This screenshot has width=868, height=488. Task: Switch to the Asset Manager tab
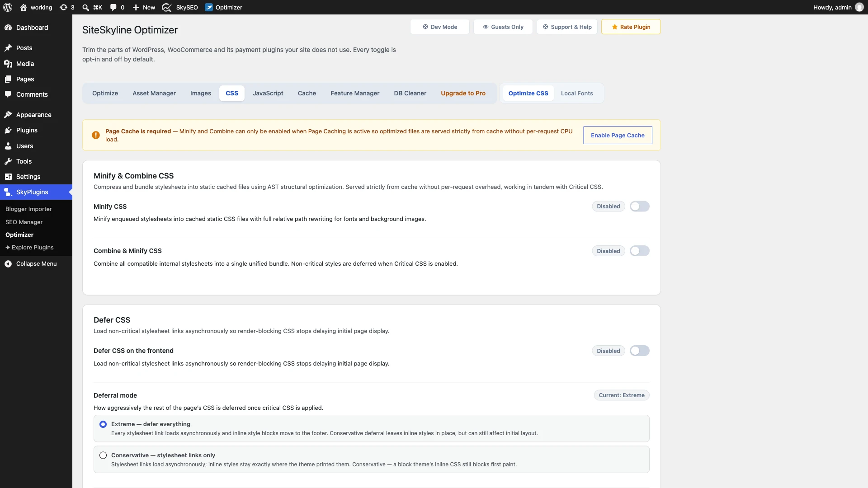tap(154, 93)
